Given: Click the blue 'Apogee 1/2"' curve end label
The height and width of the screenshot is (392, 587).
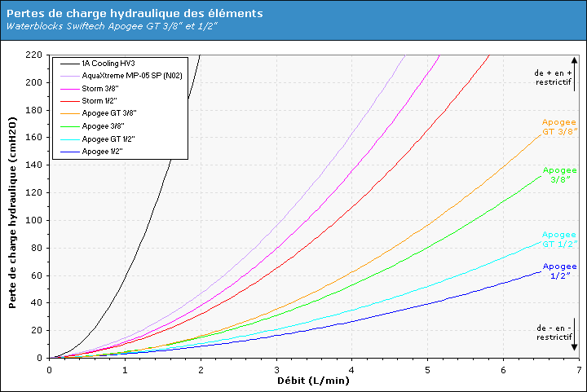Looking at the screenshot, I should click(x=560, y=271).
